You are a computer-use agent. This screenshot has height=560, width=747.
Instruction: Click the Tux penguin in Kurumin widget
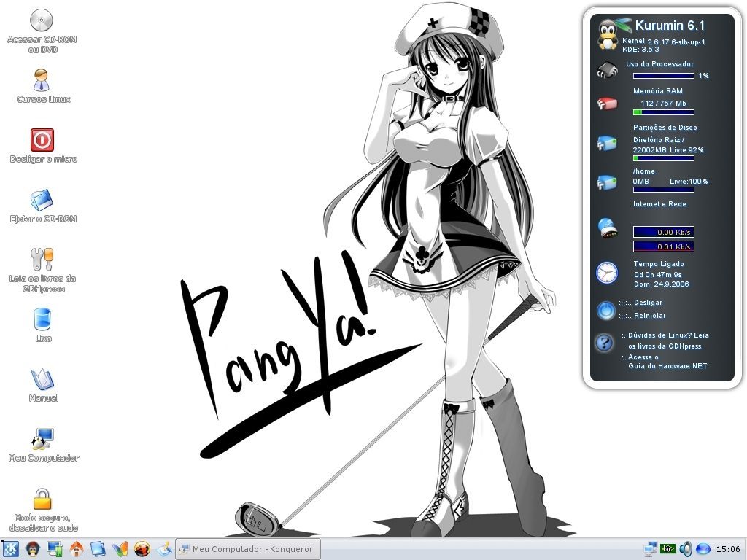[x=608, y=36]
